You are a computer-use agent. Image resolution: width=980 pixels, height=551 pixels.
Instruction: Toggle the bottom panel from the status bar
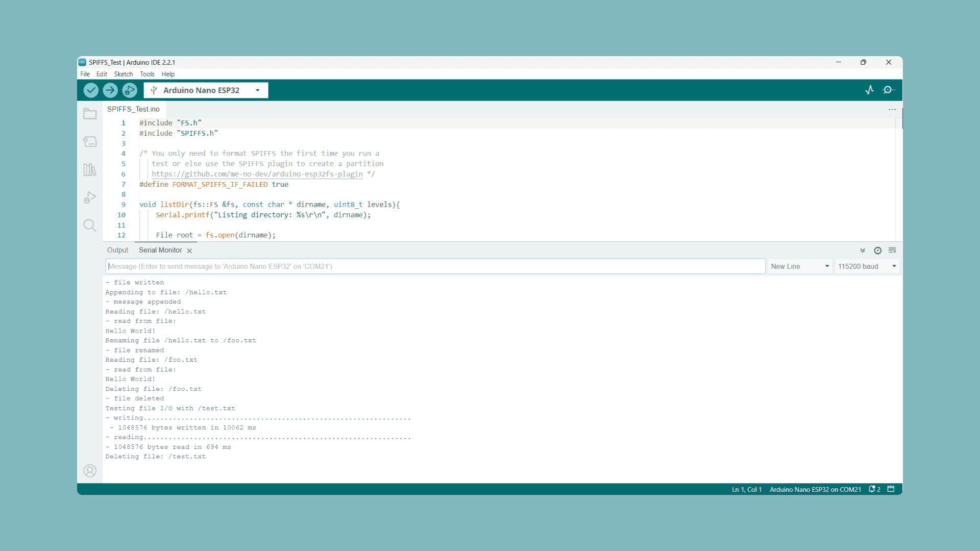(x=891, y=489)
